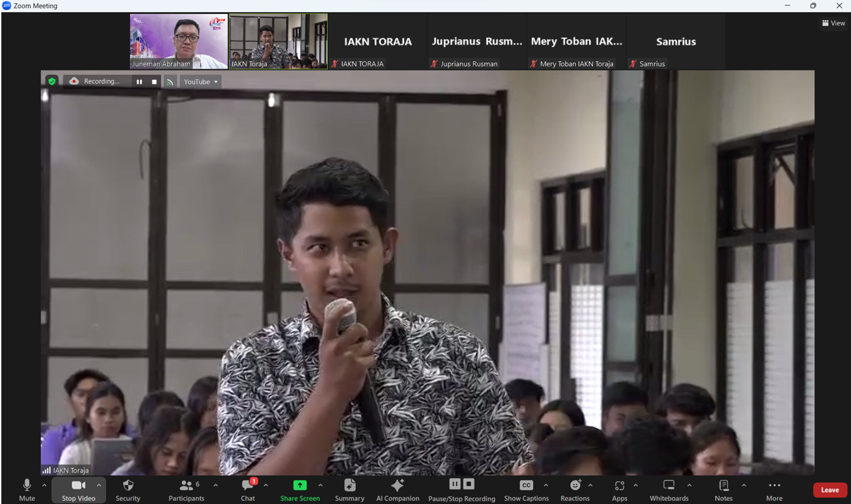Select the Mery Toban participant tile
The width and height of the screenshot is (851, 504).
pos(576,41)
